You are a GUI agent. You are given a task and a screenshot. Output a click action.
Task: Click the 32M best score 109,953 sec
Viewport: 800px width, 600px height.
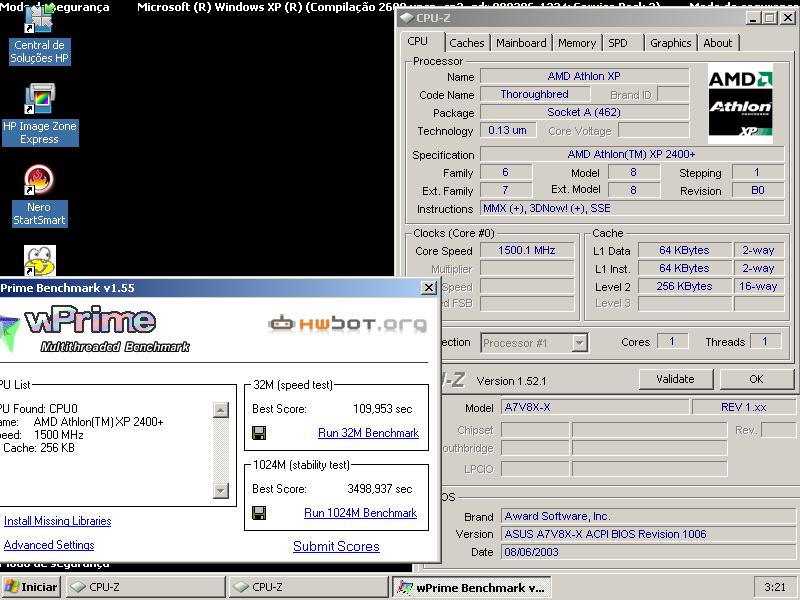[383, 409]
